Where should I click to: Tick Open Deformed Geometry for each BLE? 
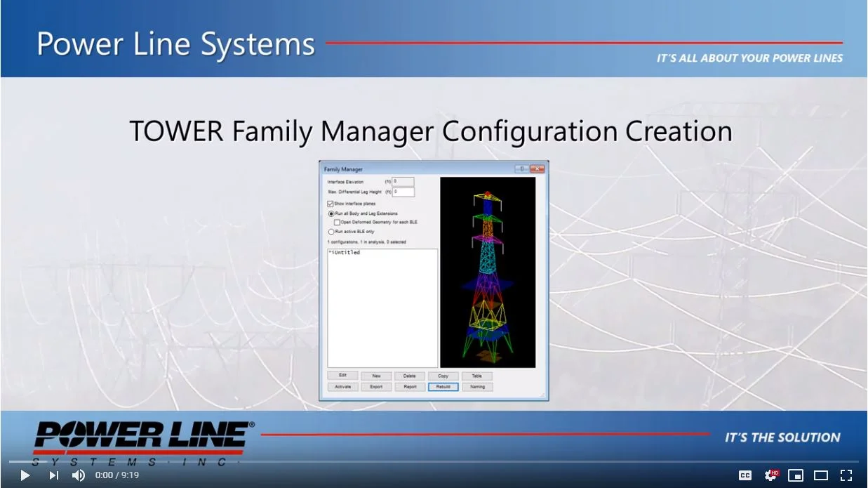point(338,222)
